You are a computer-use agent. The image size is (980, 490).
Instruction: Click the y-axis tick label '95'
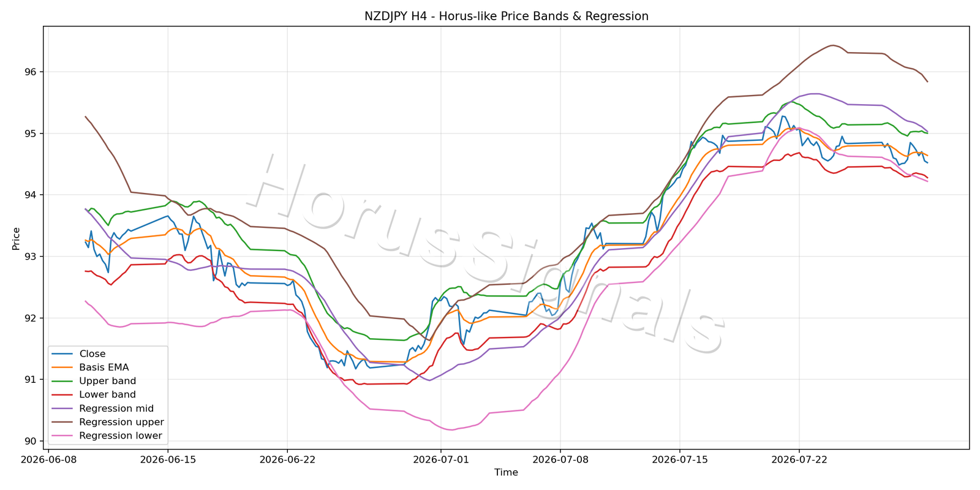31,134
